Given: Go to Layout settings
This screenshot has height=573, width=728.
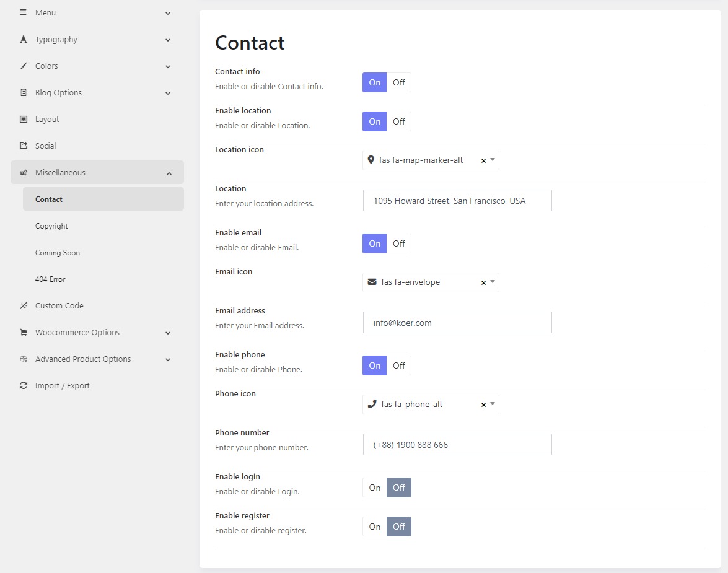Looking at the screenshot, I should [x=47, y=120].
